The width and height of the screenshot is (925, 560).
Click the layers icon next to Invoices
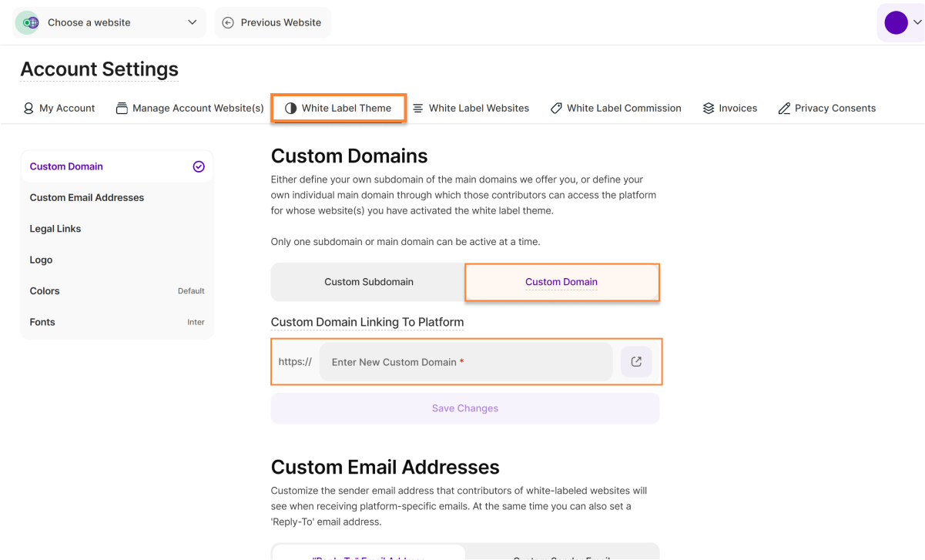pyautogui.click(x=709, y=109)
